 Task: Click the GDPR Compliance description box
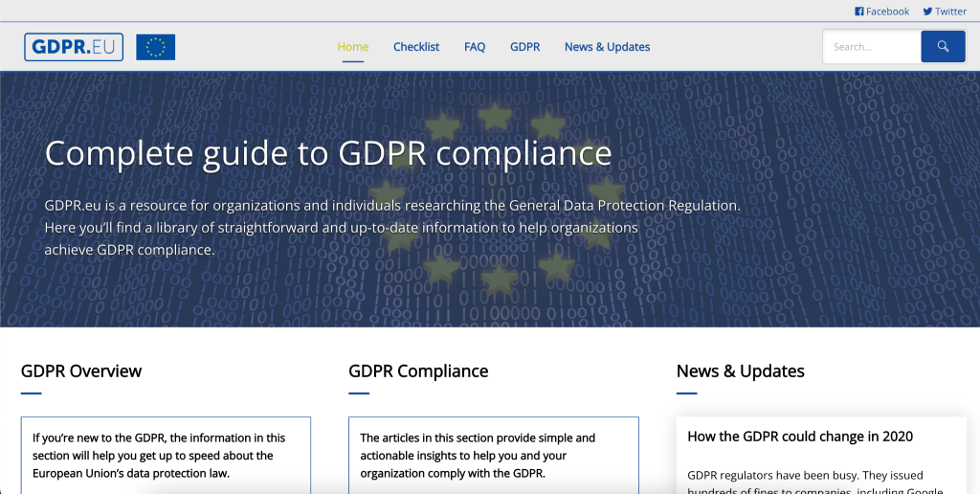pos(494,456)
